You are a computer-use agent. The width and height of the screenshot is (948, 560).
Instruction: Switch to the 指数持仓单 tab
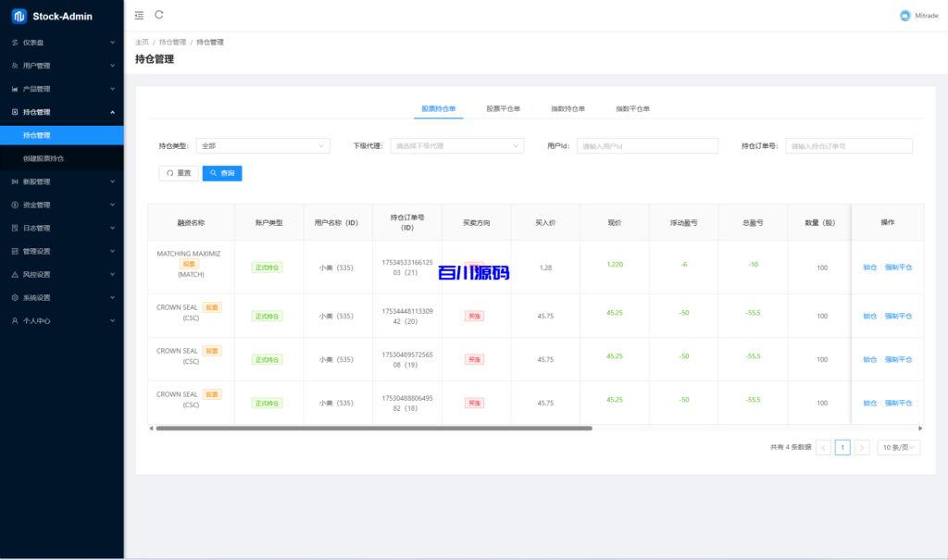568,108
